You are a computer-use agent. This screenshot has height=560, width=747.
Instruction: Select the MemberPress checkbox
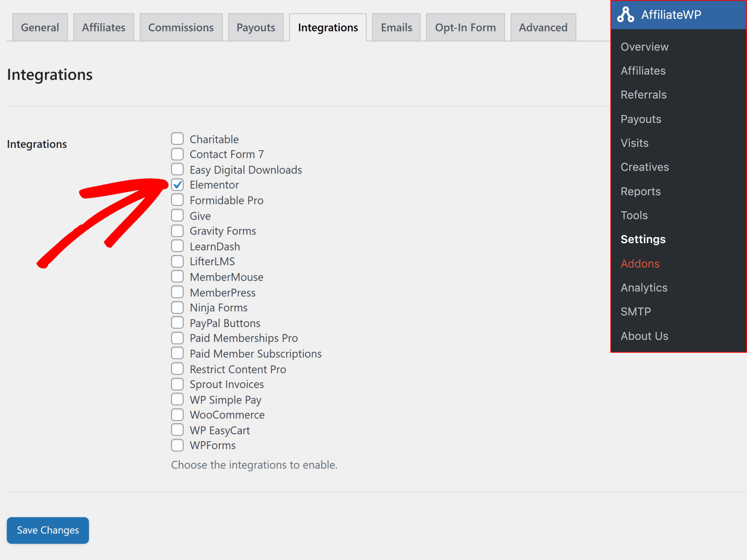(177, 292)
